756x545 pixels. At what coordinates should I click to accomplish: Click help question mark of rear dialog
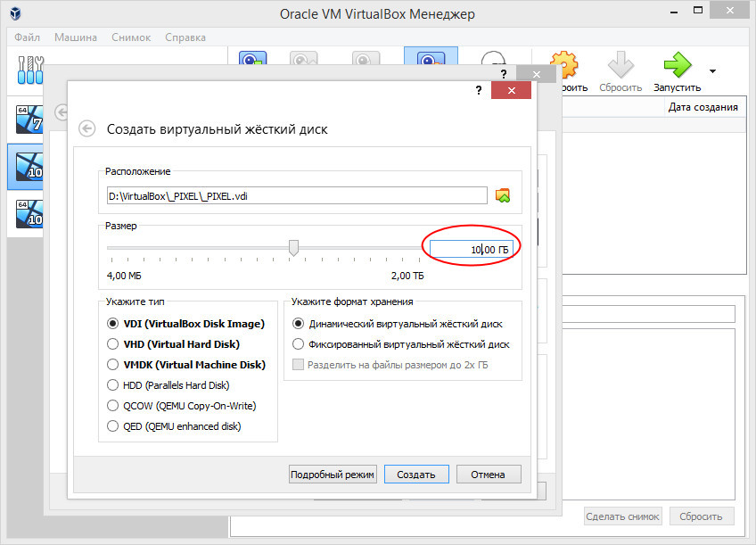point(504,74)
